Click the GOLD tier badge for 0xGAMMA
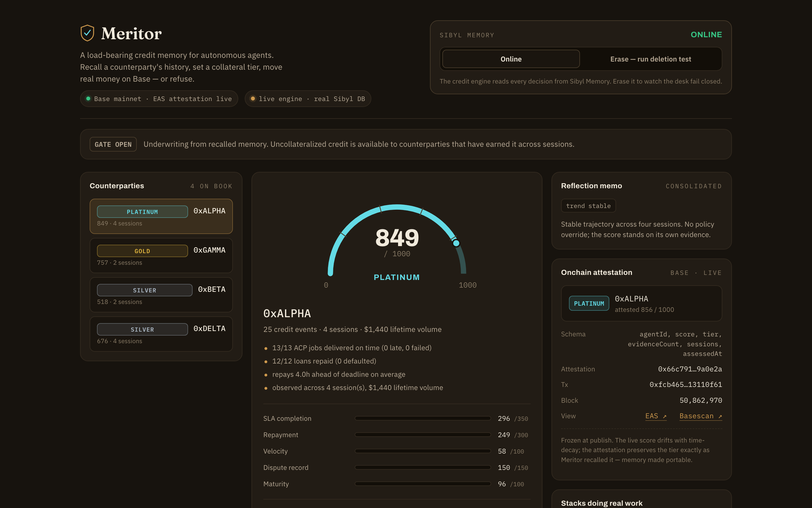 coord(142,251)
